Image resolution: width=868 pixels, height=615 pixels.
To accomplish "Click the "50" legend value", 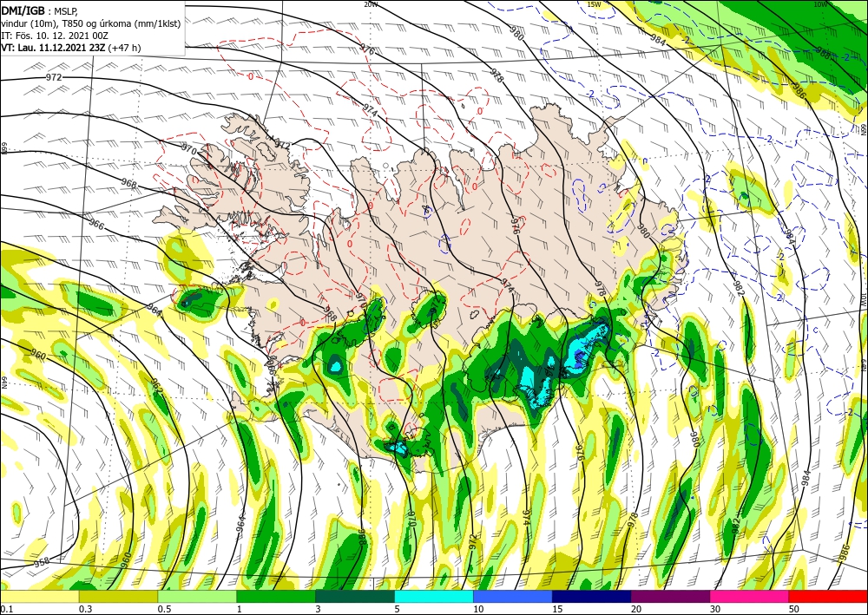I will [794, 609].
